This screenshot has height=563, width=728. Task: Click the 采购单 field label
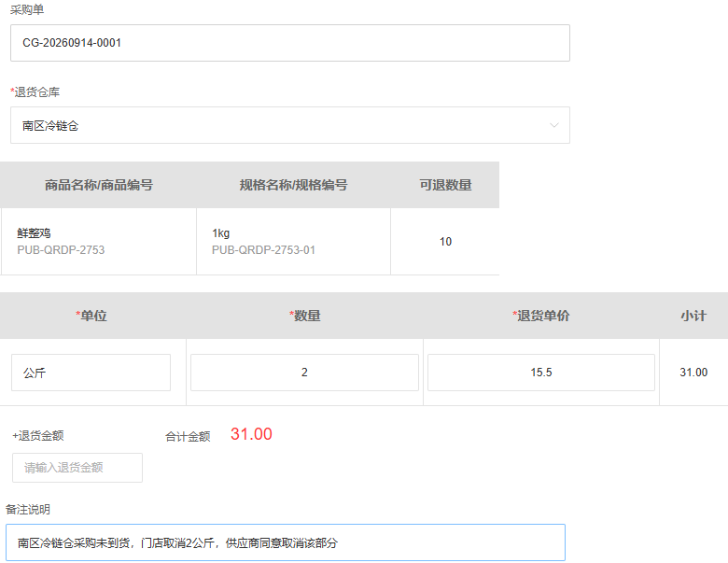click(x=27, y=9)
